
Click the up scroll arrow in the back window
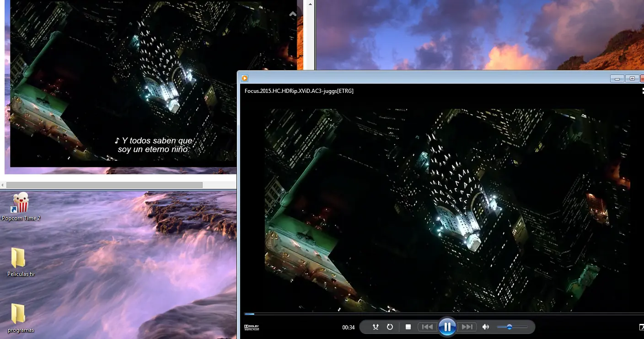(x=311, y=4)
